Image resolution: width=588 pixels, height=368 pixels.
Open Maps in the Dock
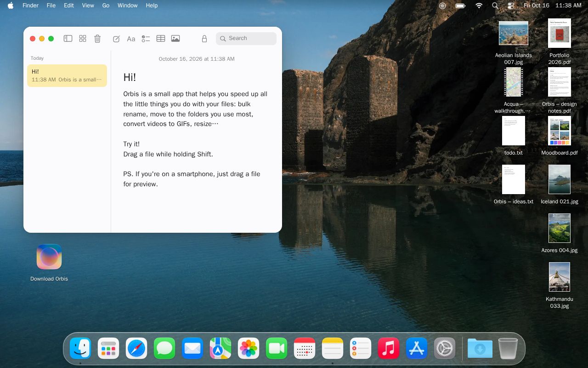[x=220, y=348]
